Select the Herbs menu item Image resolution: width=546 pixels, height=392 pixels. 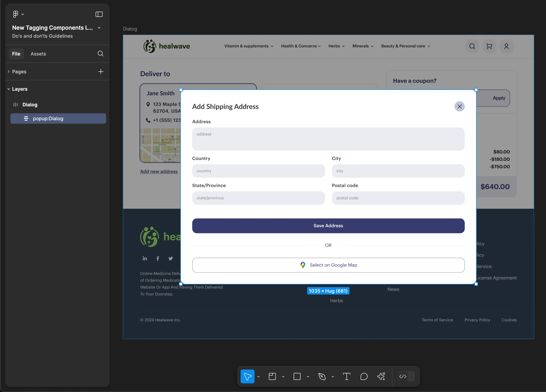(x=335, y=46)
